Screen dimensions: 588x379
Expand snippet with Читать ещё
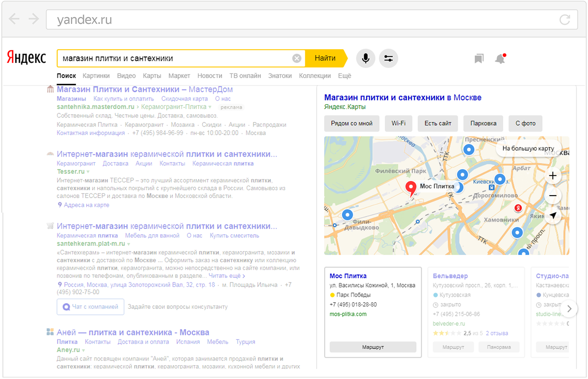pyautogui.click(x=227, y=276)
